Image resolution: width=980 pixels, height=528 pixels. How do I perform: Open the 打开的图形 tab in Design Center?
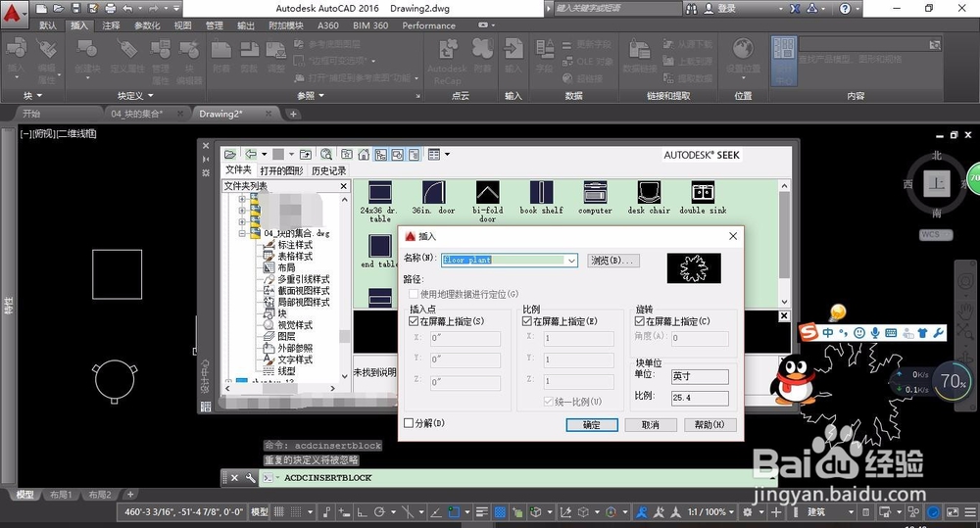pyautogui.click(x=281, y=170)
